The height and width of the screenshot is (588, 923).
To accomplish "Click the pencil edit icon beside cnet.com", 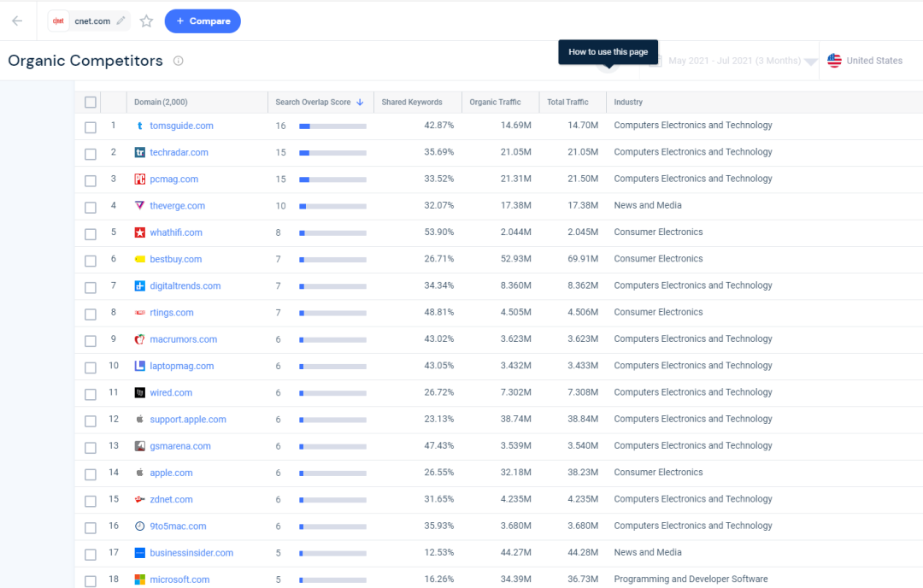I will pyautogui.click(x=121, y=21).
